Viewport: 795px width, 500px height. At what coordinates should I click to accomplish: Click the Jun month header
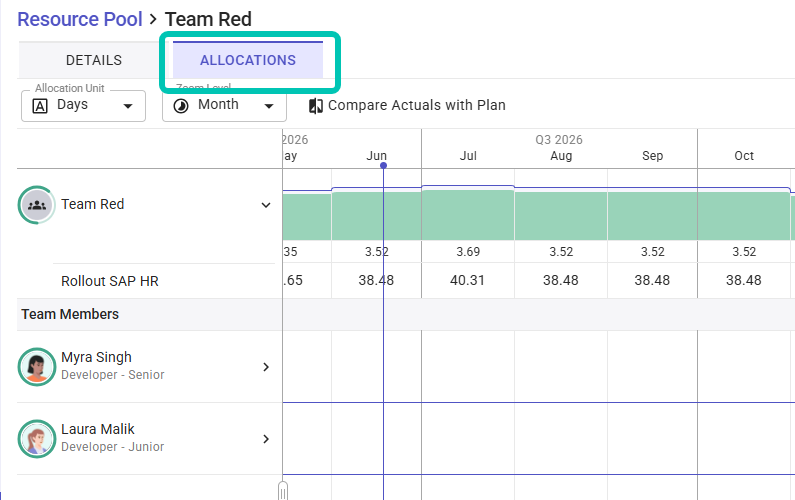[377, 156]
